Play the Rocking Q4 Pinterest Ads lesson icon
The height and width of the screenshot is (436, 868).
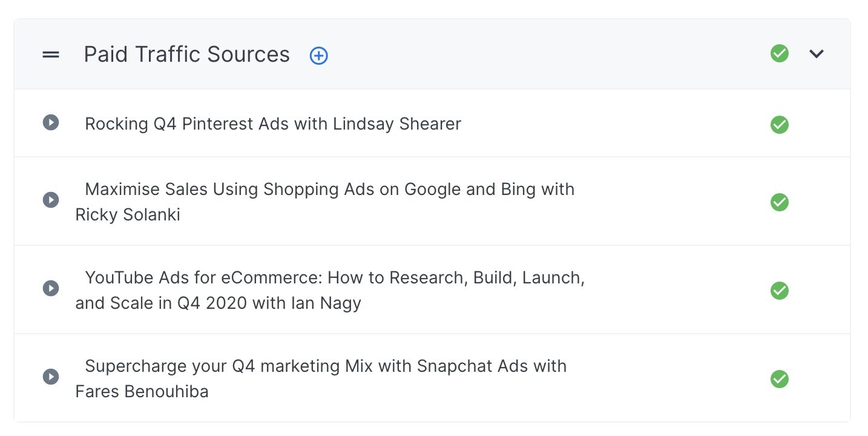point(51,122)
